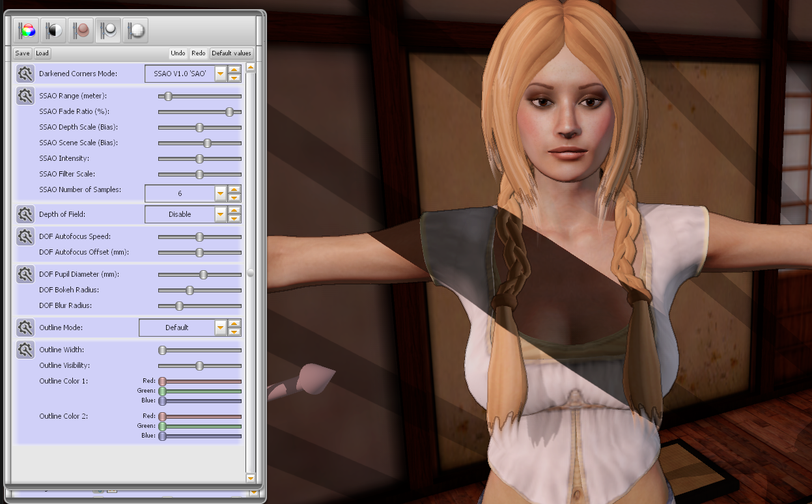Click Outline Color 1 Blue slider

click(x=200, y=401)
